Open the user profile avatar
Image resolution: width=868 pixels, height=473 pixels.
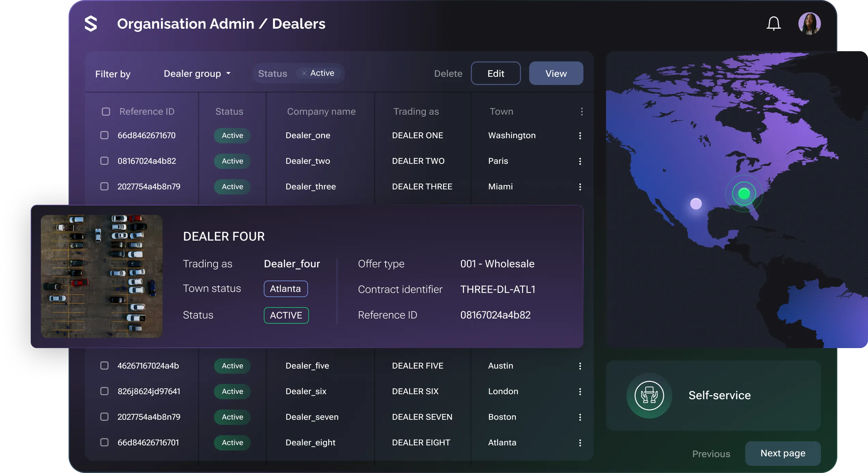click(809, 24)
